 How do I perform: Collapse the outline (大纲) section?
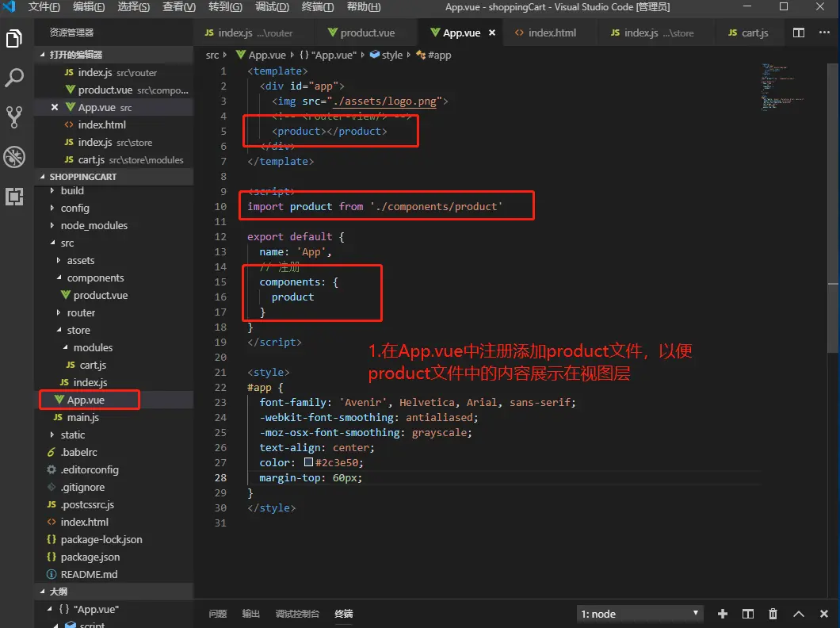tap(43, 592)
